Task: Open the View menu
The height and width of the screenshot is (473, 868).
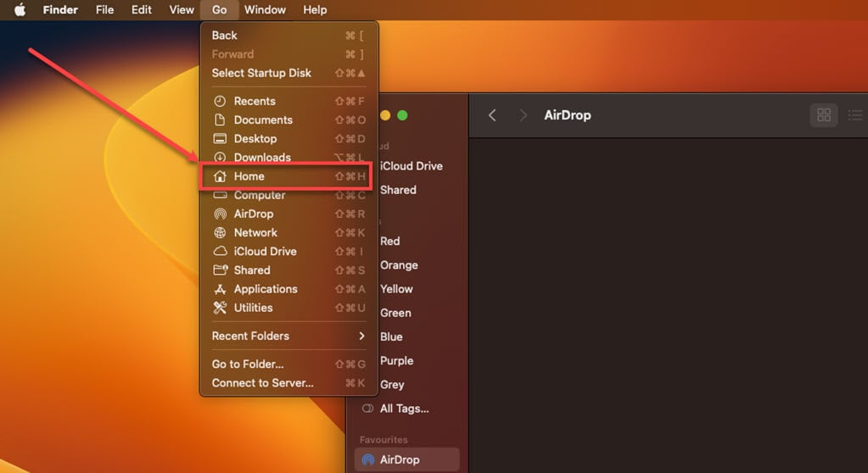Action: [182, 10]
